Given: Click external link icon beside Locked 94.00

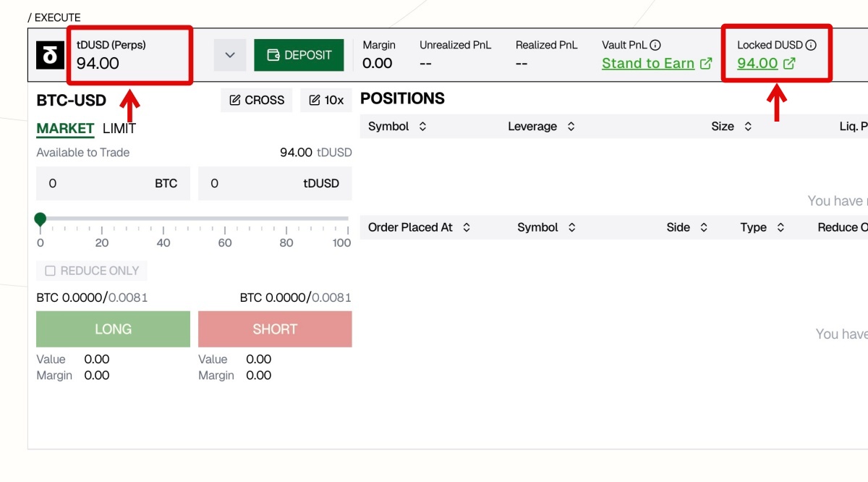Looking at the screenshot, I should (789, 64).
